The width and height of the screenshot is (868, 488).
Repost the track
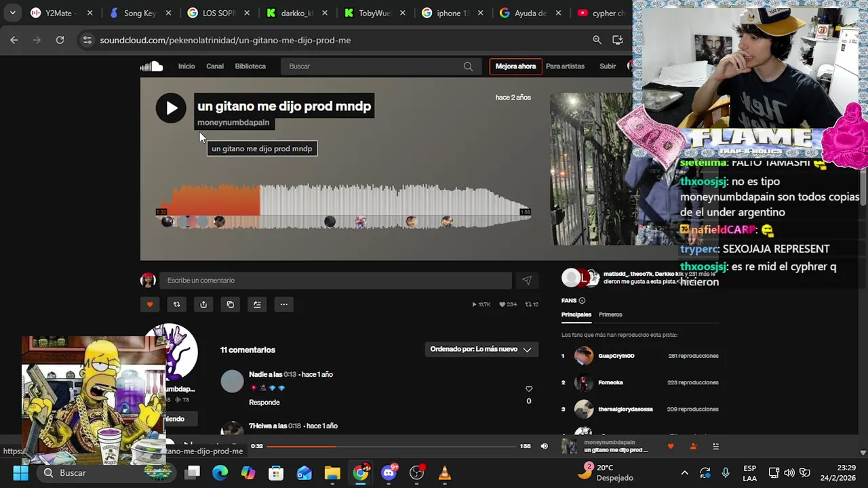click(x=176, y=304)
